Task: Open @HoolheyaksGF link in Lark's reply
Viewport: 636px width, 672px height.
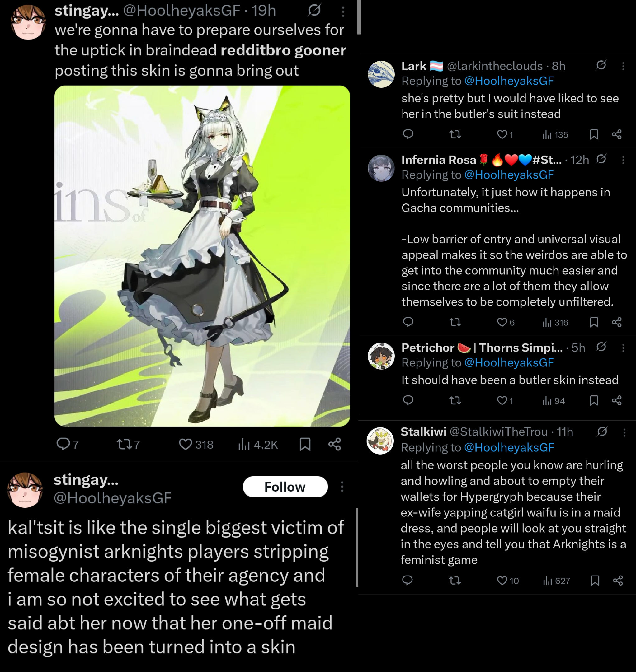Action: 509,81
